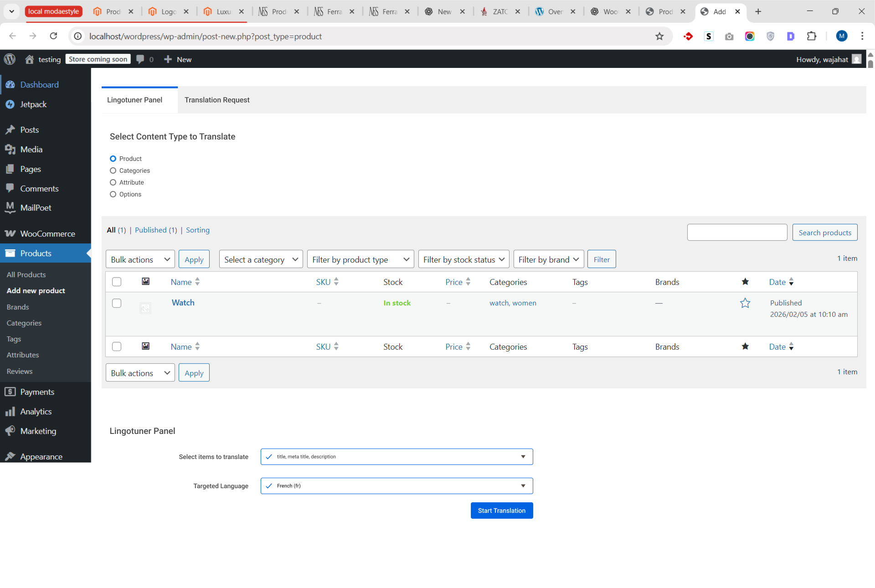Select the Options radio button
The height and width of the screenshot is (588, 875).
coord(113,194)
